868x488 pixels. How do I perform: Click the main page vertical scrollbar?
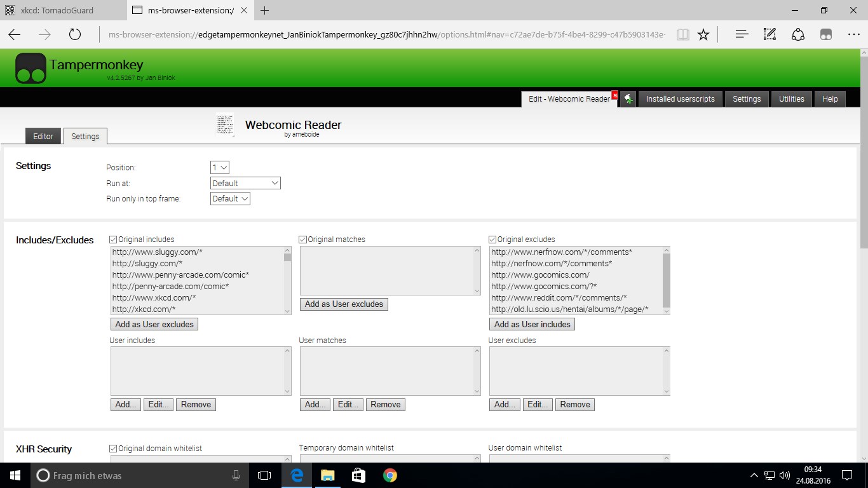pyautogui.click(x=864, y=256)
